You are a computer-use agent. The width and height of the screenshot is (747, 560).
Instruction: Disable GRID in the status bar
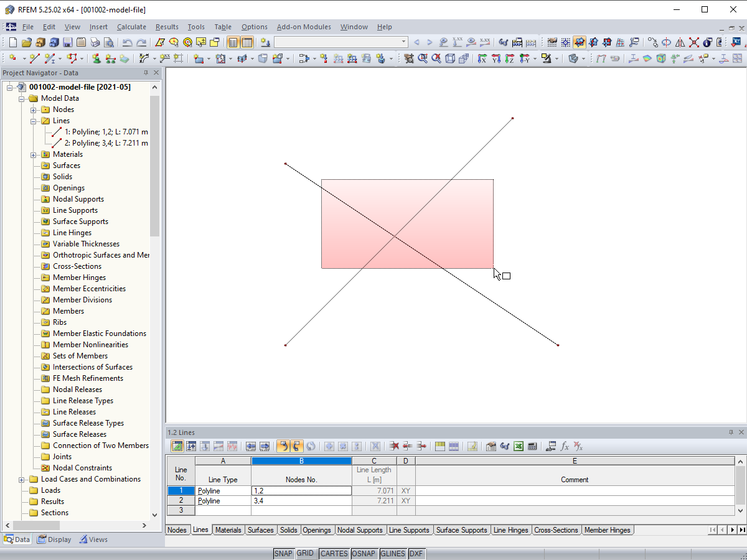click(306, 553)
